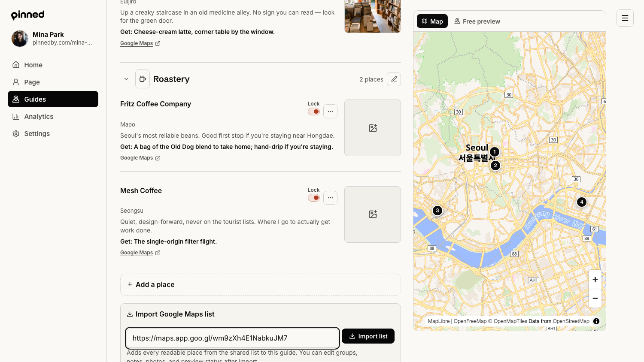This screenshot has height=362, width=644.
Task: Select map pin 4
Action: click(x=582, y=202)
